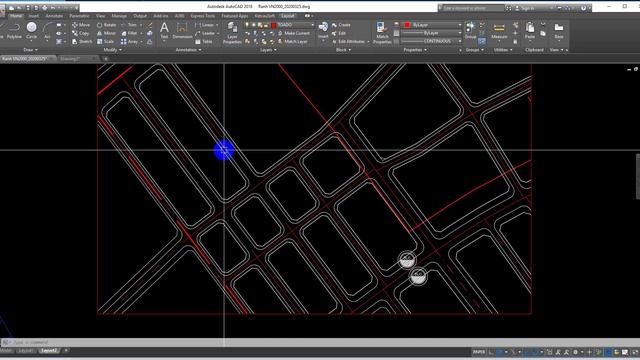The height and width of the screenshot is (360, 640).
Task: Click the Explode tool icon
Action: coord(150,33)
